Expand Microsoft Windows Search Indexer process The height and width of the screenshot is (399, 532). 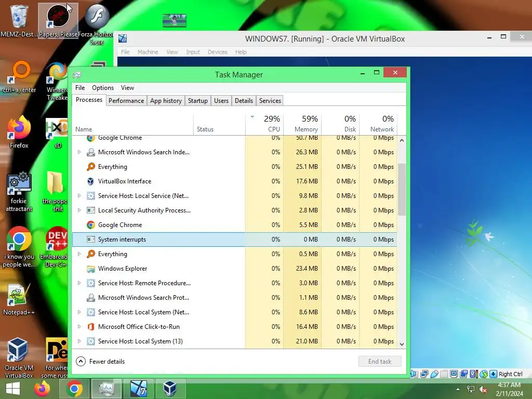click(79, 152)
